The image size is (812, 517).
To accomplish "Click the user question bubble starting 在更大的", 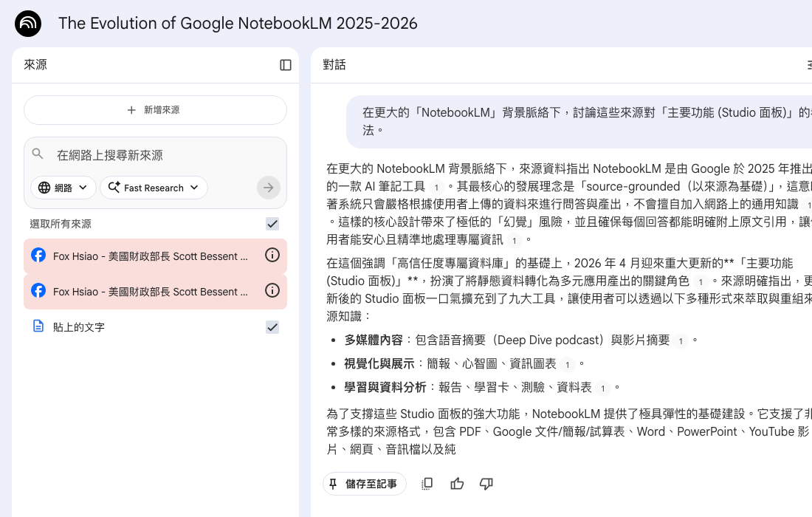I will tap(579, 121).
